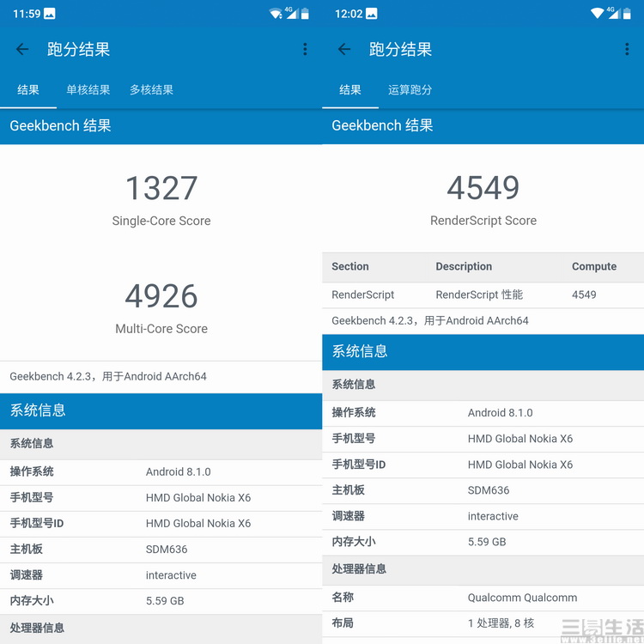The width and height of the screenshot is (644, 644).
Task: Tap 手机型号ID row value on left screen
Action: coord(198,524)
